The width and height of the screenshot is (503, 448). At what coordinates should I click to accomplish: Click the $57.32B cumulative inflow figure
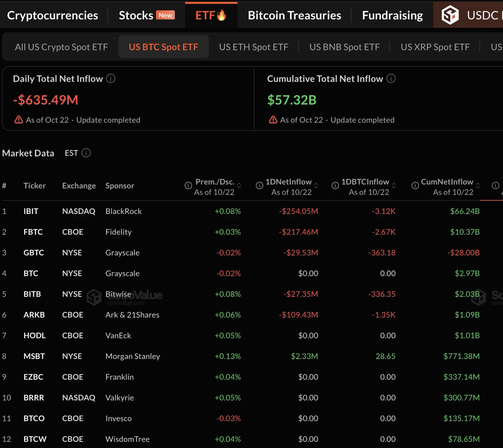click(x=292, y=100)
